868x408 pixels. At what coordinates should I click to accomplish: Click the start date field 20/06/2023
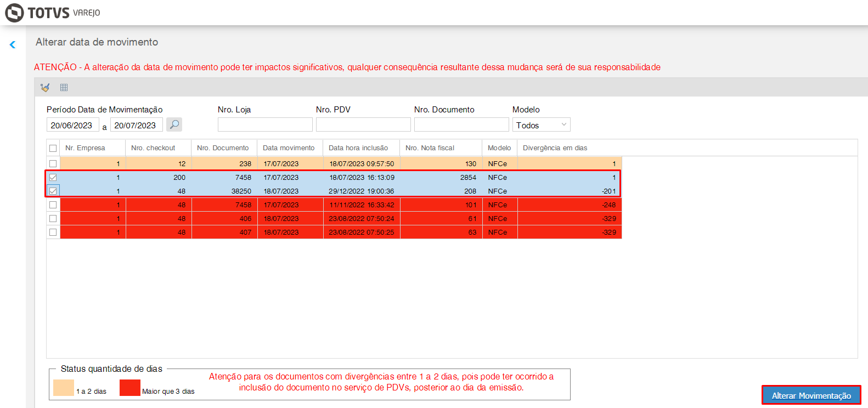click(72, 125)
